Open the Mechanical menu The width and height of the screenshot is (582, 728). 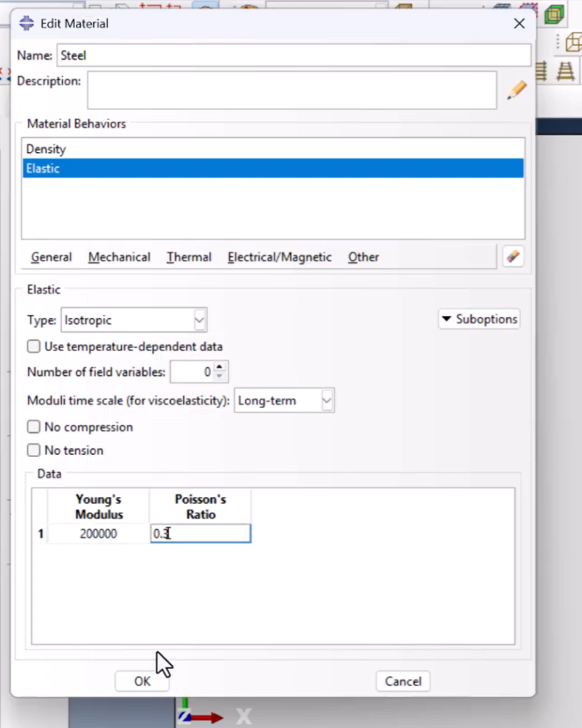(119, 257)
